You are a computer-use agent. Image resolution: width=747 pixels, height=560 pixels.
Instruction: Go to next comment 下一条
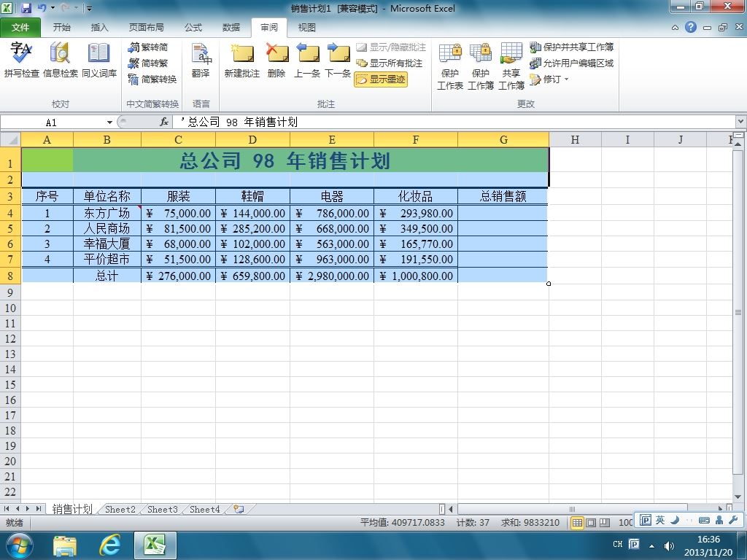tap(338, 61)
